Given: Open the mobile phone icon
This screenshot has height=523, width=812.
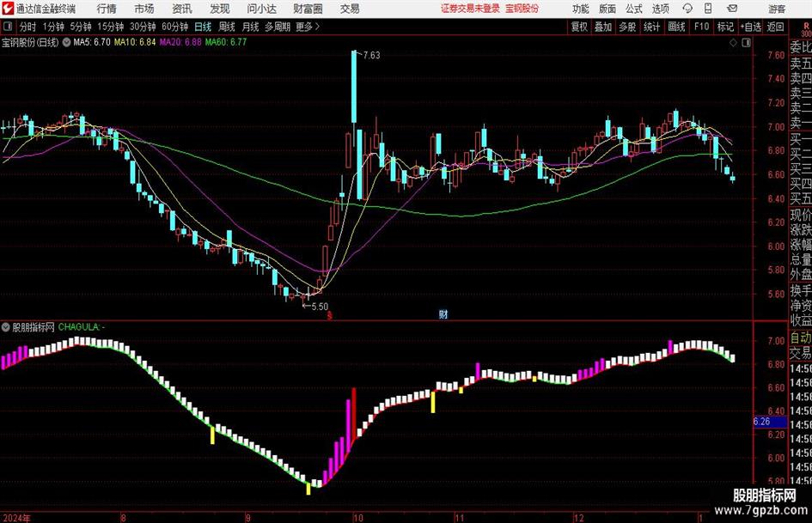Looking at the screenshot, I should (708, 9).
